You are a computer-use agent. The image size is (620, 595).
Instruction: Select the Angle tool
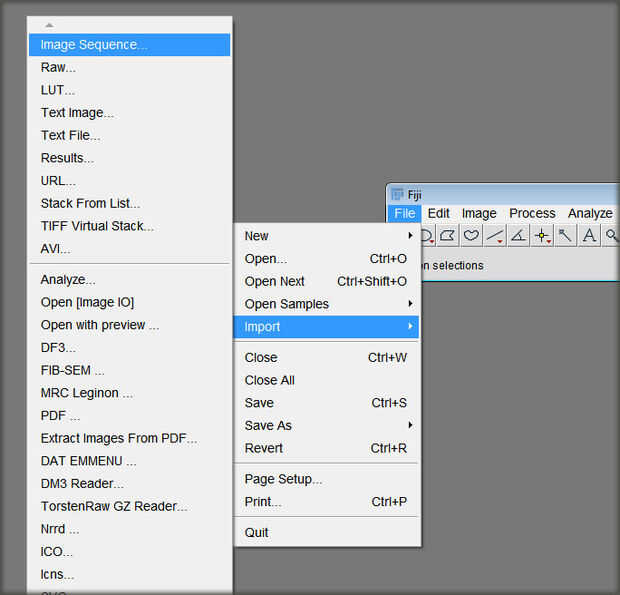click(x=518, y=236)
